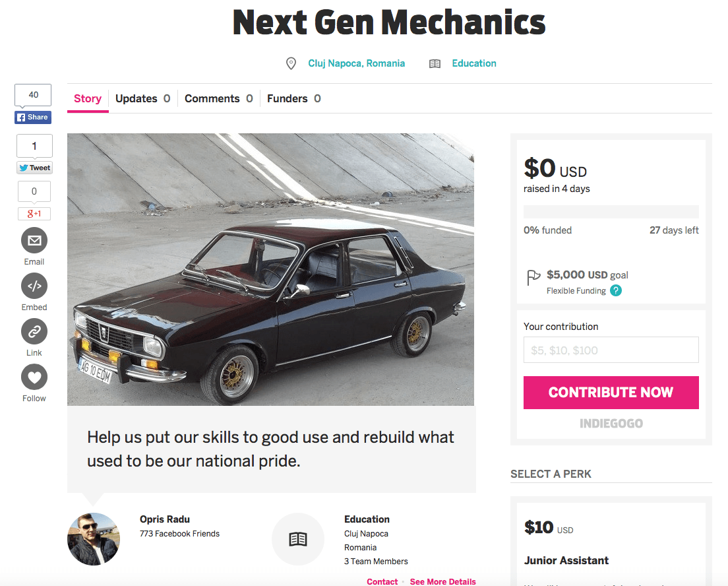Click the Flexible Funding help question mark
This screenshot has width=728, height=586.
pos(616,290)
